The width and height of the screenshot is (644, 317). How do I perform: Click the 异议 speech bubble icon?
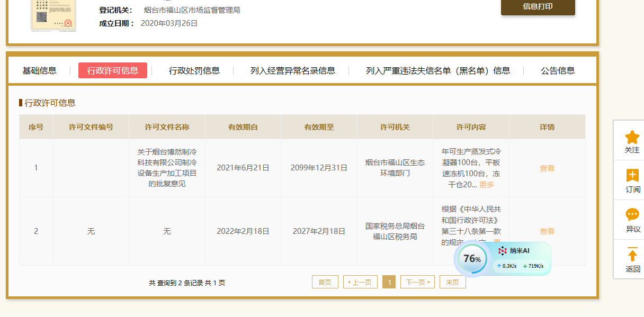pos(632,214)
